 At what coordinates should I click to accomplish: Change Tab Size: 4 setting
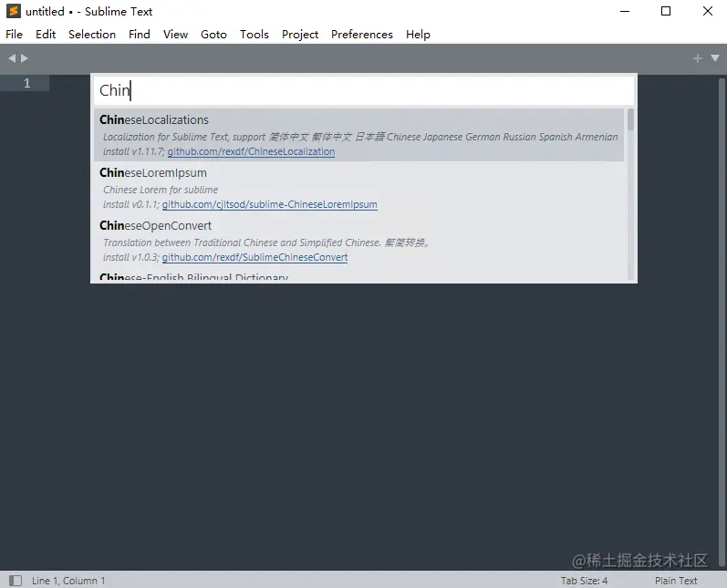click(x=584, y=581)
